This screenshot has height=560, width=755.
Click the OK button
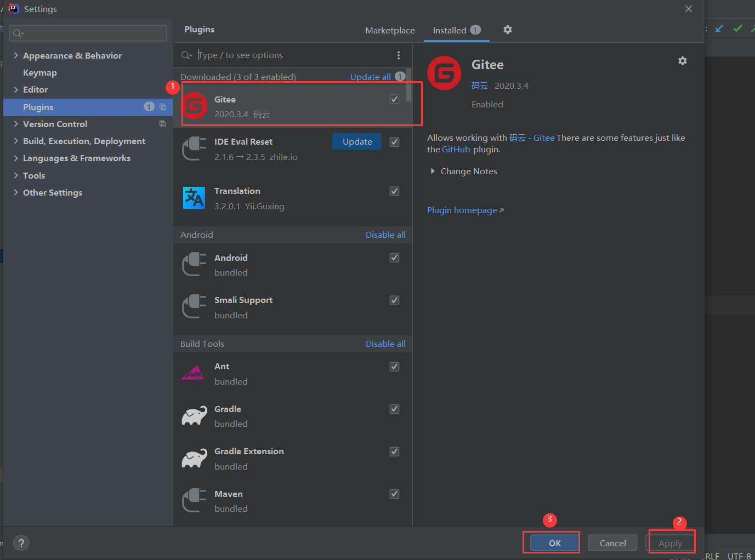tap(555, 543)
